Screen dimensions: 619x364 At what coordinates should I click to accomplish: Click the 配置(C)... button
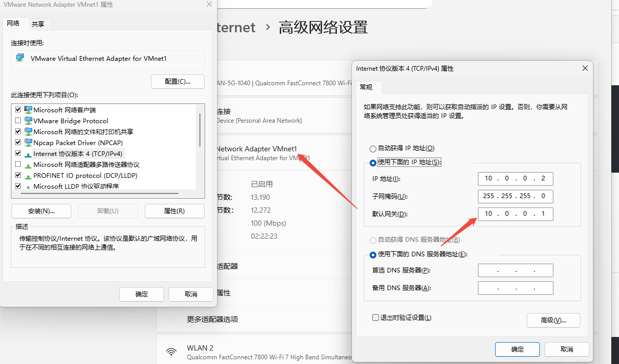178,82
